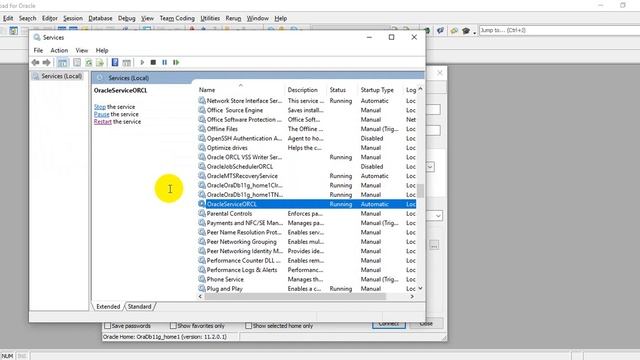Sort by the Name column header
This screenshot has width=640, height=360.
tap(240, 90)
